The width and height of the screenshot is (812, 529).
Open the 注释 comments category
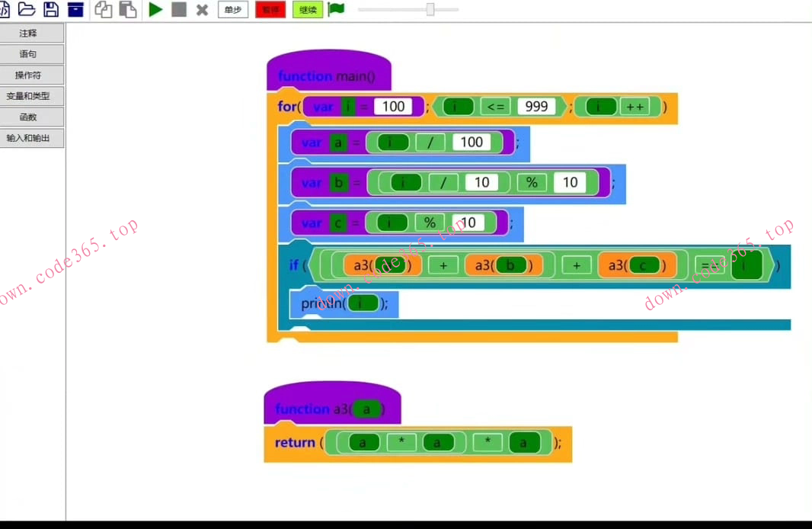[x=31, y=33]
